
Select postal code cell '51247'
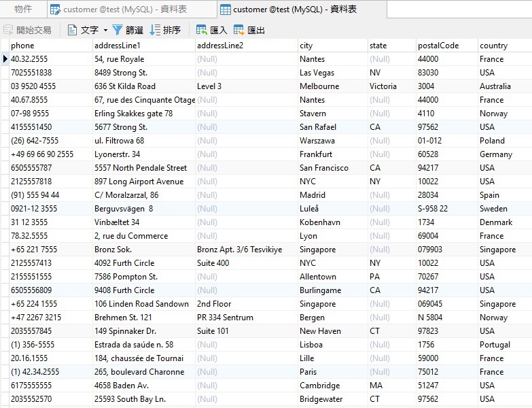tap(447, 386)
